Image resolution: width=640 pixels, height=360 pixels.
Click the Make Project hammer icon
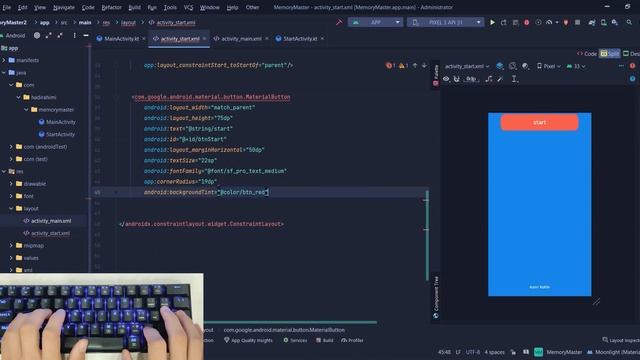point(339,22)
